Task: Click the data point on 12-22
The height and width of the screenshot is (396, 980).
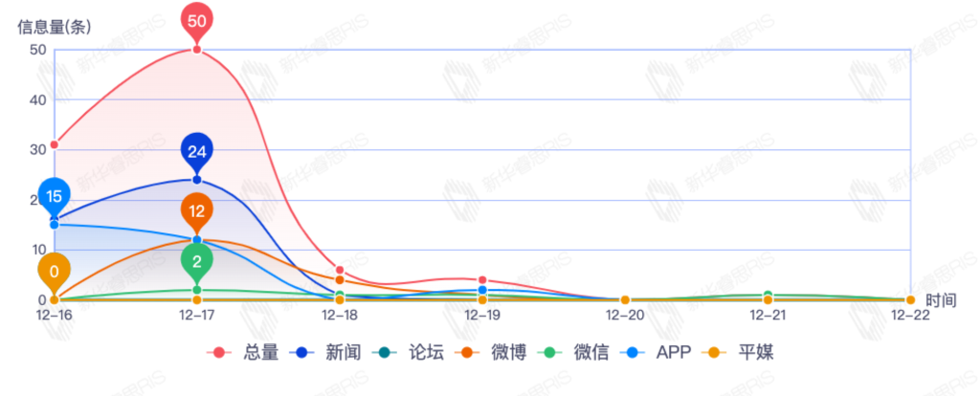Action: coord(910,300)
